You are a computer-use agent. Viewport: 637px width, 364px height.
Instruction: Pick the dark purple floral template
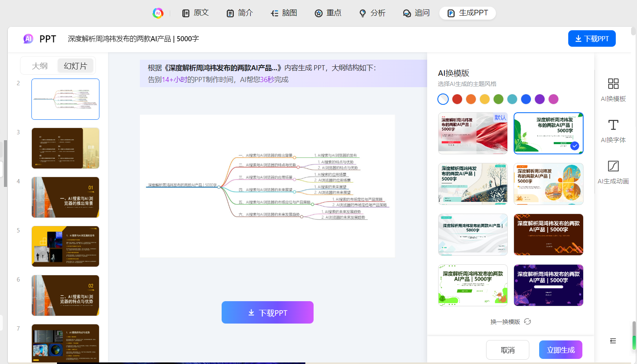[549, 285]
